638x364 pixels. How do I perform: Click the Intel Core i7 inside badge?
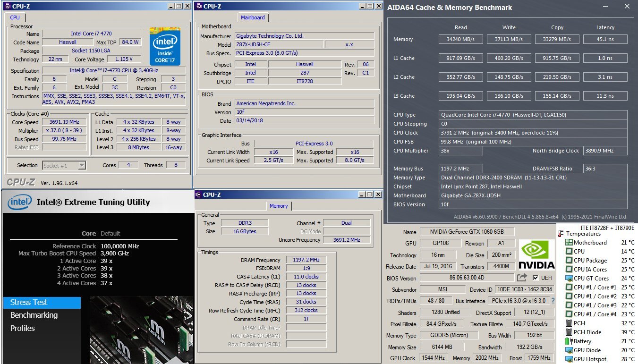(165, 47)
